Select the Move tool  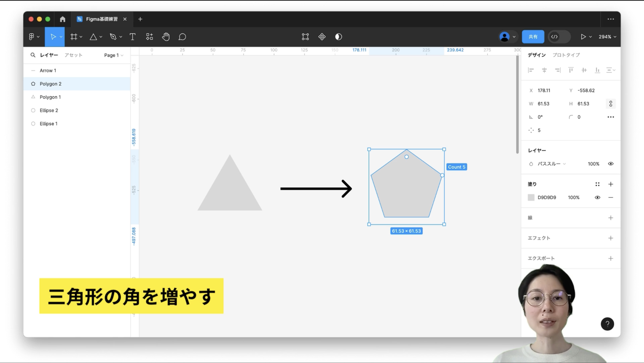click(x=53, y=37)
